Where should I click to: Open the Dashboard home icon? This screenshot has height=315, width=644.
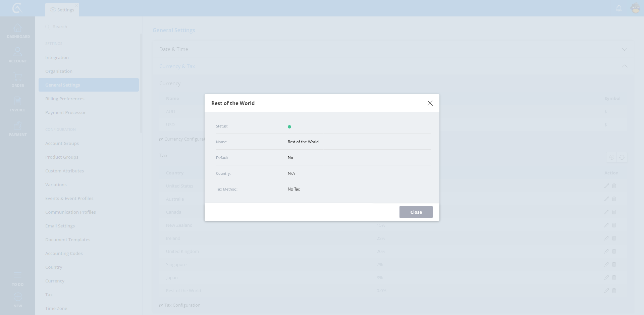[18, 29]
